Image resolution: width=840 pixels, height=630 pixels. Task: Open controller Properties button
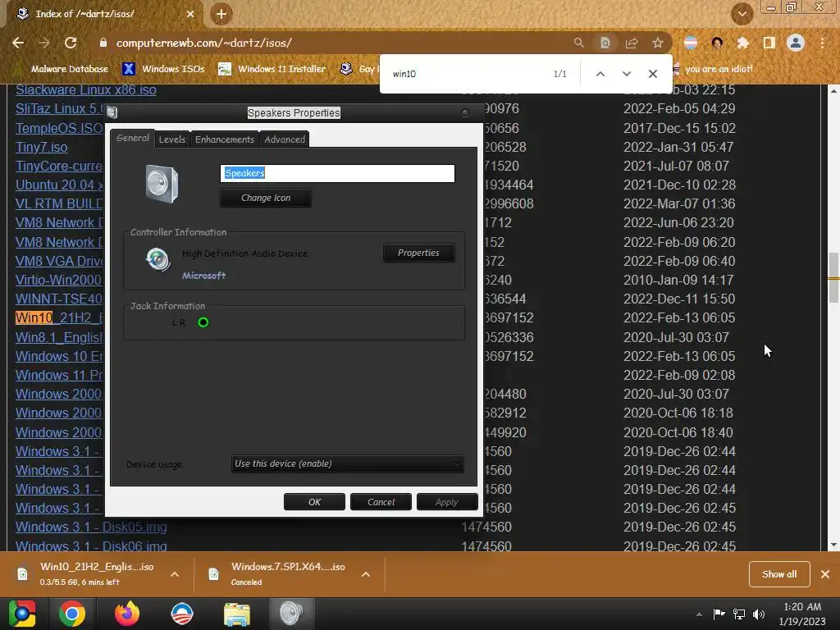[x=418, y=253]
